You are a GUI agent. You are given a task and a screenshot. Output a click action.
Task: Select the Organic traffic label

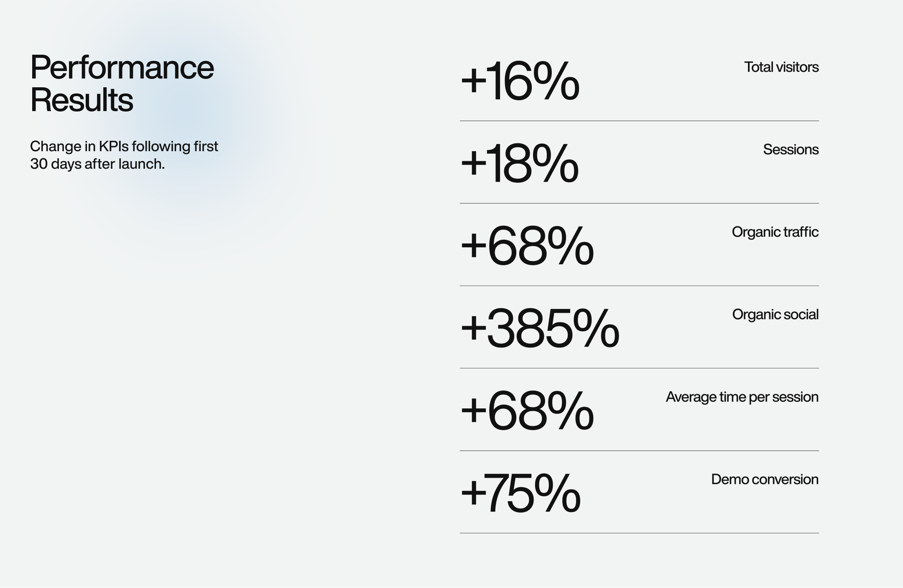pyautogui.click(x=775, y=232)
